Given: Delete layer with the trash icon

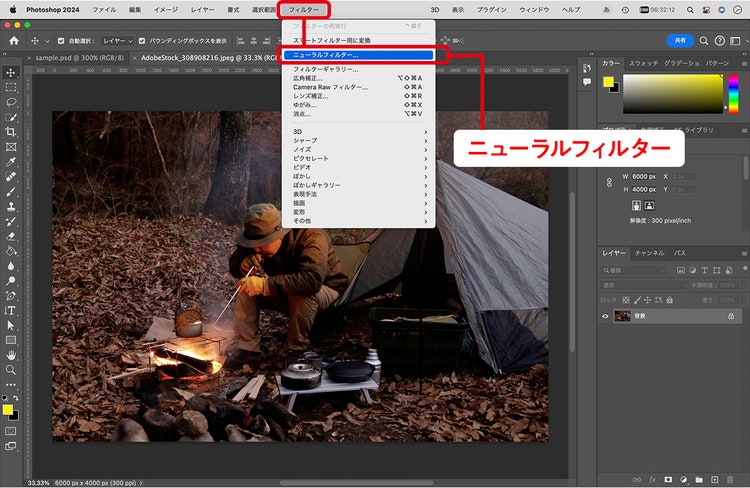Looking at the screenshot, I should [730, 479].
